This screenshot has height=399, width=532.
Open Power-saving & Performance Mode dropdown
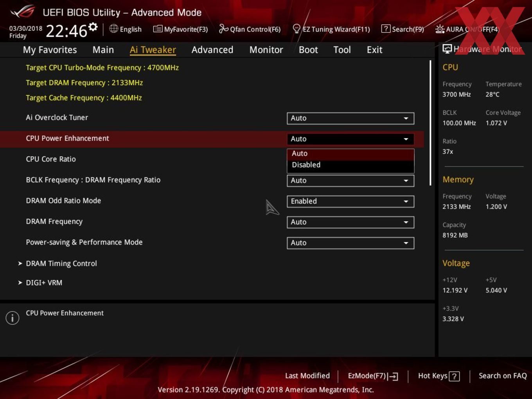click(x=350, y=243)
